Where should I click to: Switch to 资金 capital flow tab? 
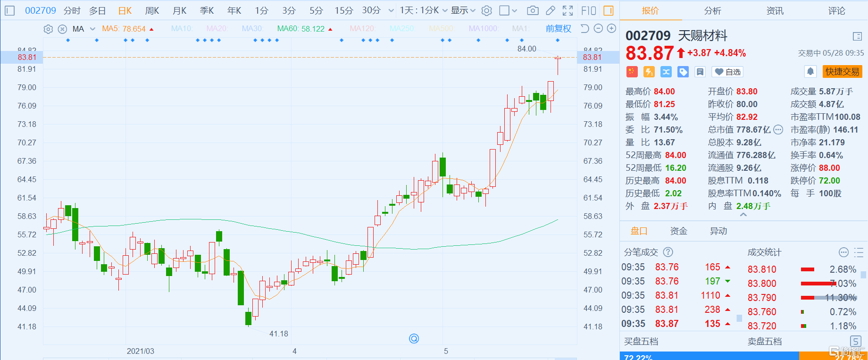[x=679, y=231]
